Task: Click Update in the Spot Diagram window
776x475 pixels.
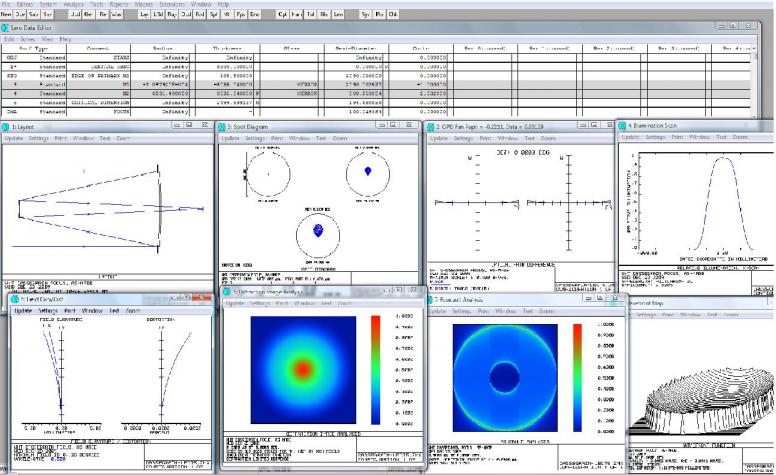Action: (x=230, y=138)
